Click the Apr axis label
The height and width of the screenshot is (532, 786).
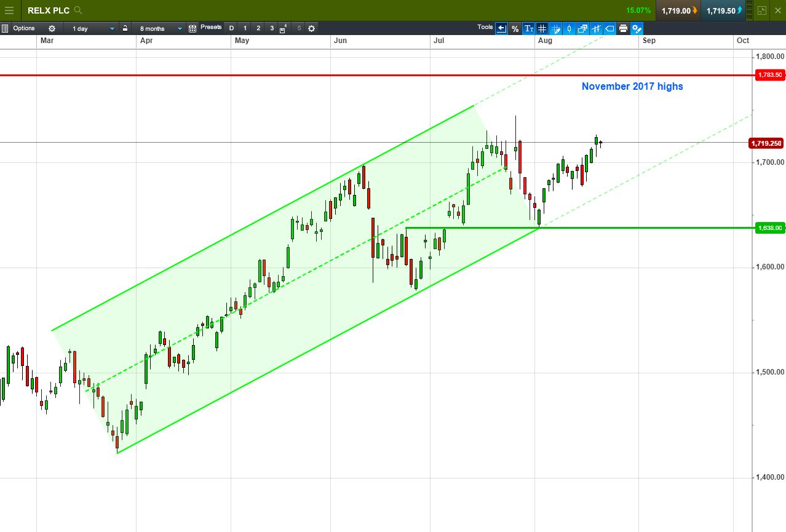(146, 41)
